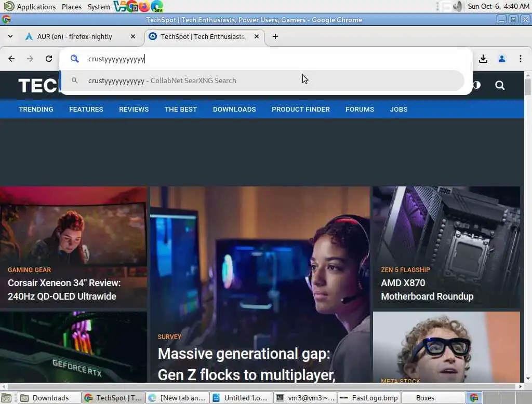
Task: Open the FEATURES section
Action: click(x=86, y=109)
